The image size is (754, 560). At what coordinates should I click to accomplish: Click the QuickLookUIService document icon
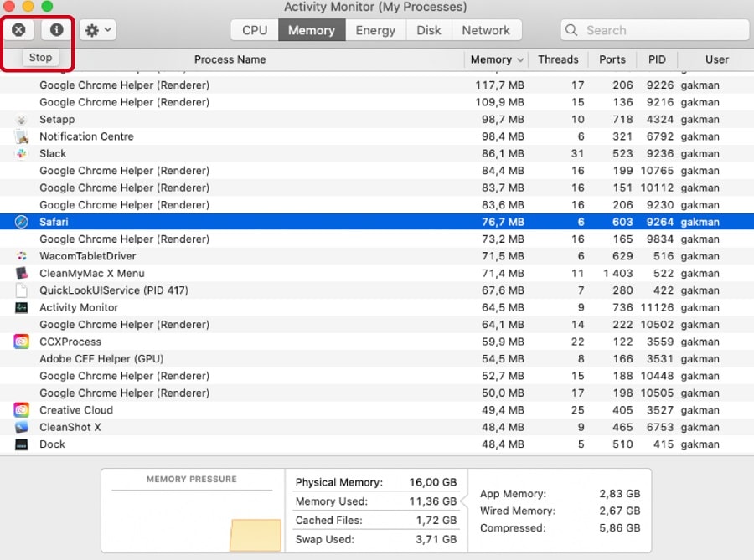pyautogui.click(x=22, y=290)
